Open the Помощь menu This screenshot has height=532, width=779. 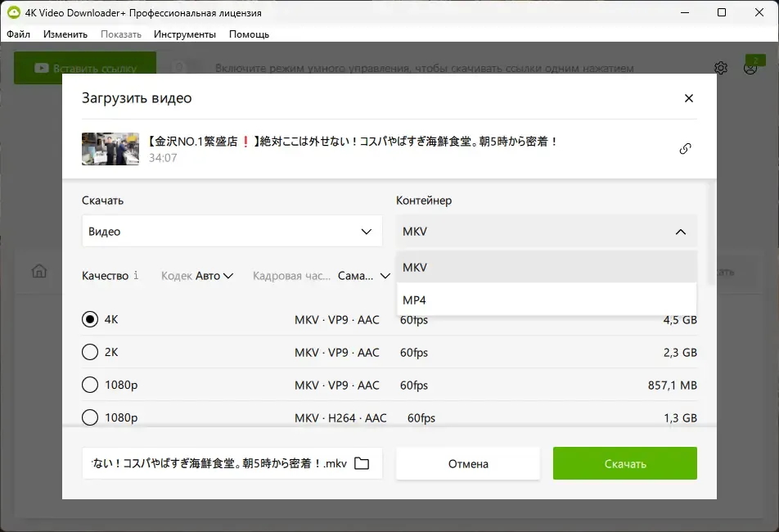click(249, 34)
